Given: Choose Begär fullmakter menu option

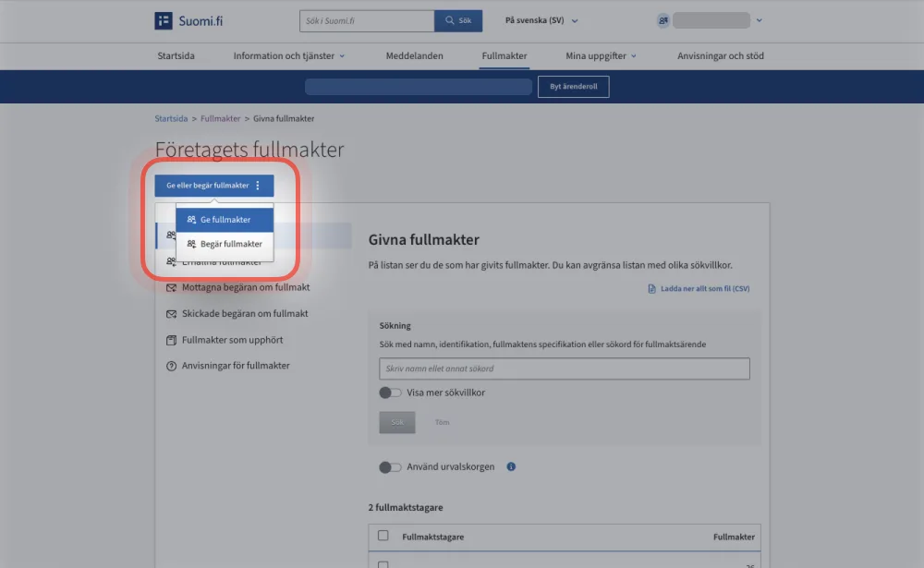Looking at the screenshot, I should coord(225,243).
